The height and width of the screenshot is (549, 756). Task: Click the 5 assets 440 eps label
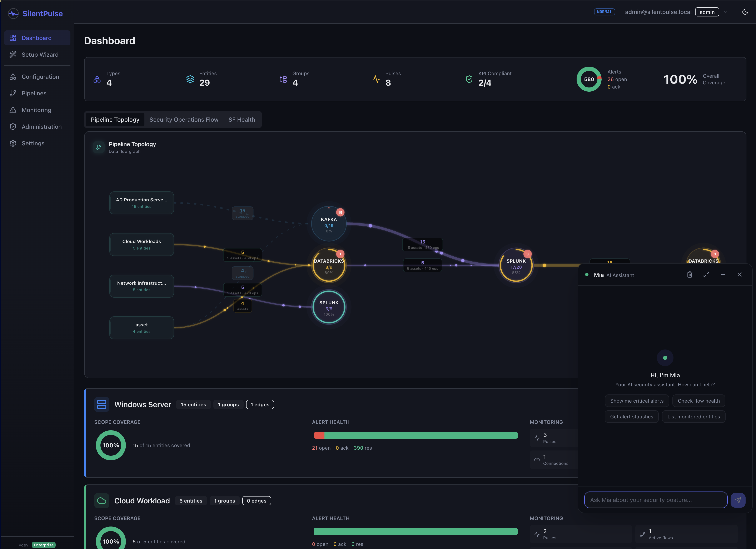[x=422, y=265]
